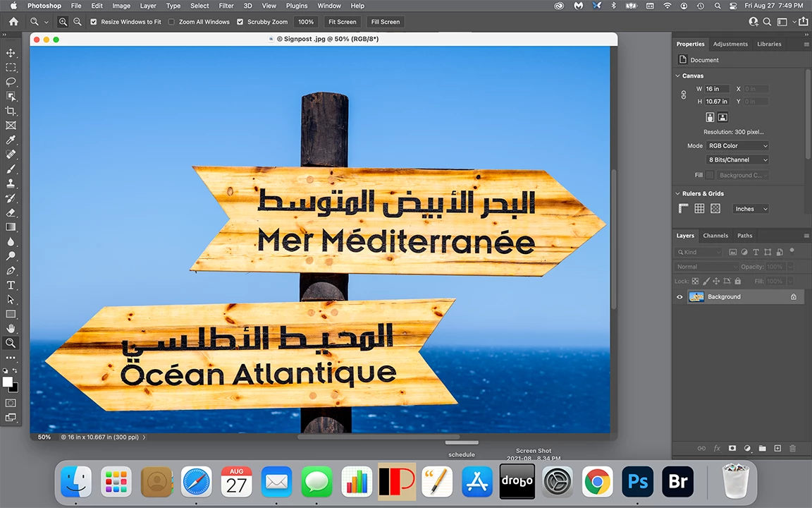The width and height of the screenshot is (812, 508).
Task: Select the Gradient tool
Action: coord(11,227)
